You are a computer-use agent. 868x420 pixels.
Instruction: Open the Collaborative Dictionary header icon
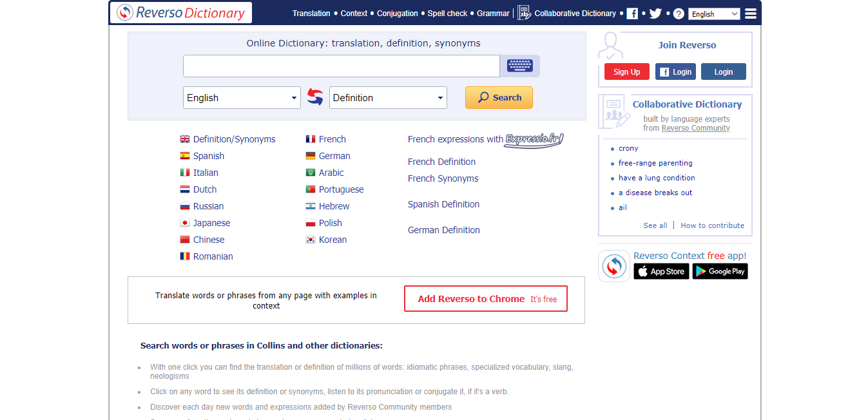(x=524, y=13)
